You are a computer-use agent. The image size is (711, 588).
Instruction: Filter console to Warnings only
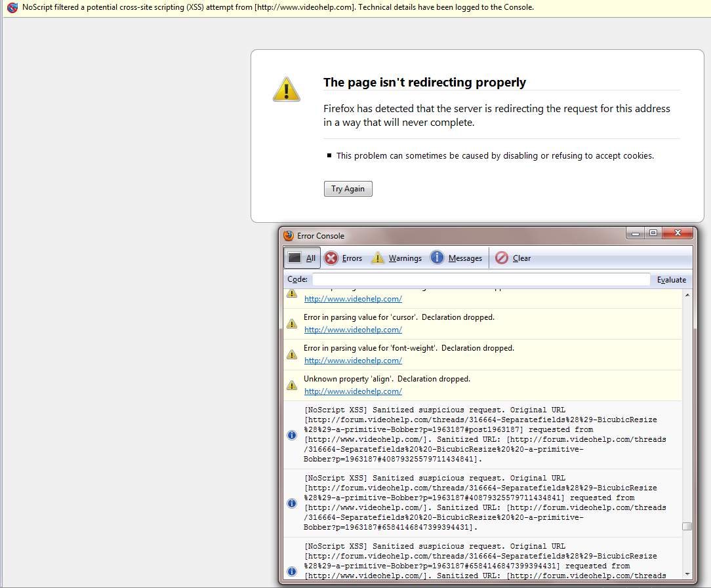[396, 258]
